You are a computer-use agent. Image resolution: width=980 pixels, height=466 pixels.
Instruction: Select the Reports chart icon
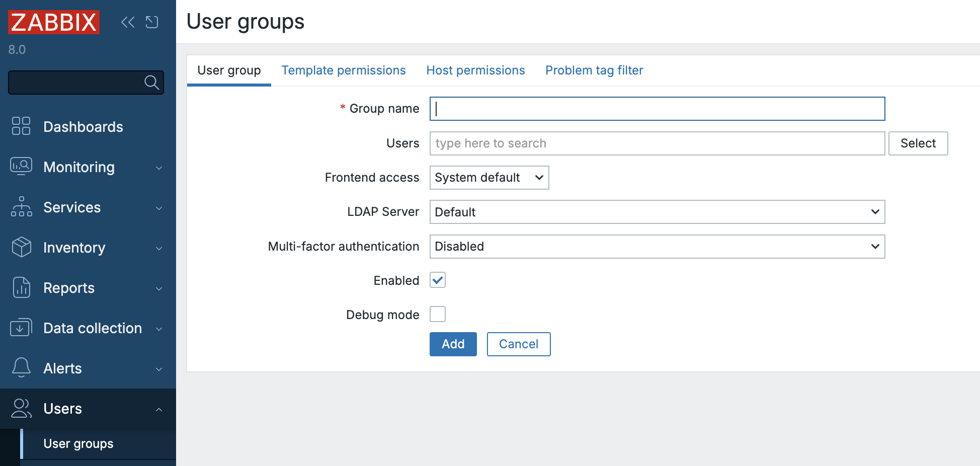[21, 287]
